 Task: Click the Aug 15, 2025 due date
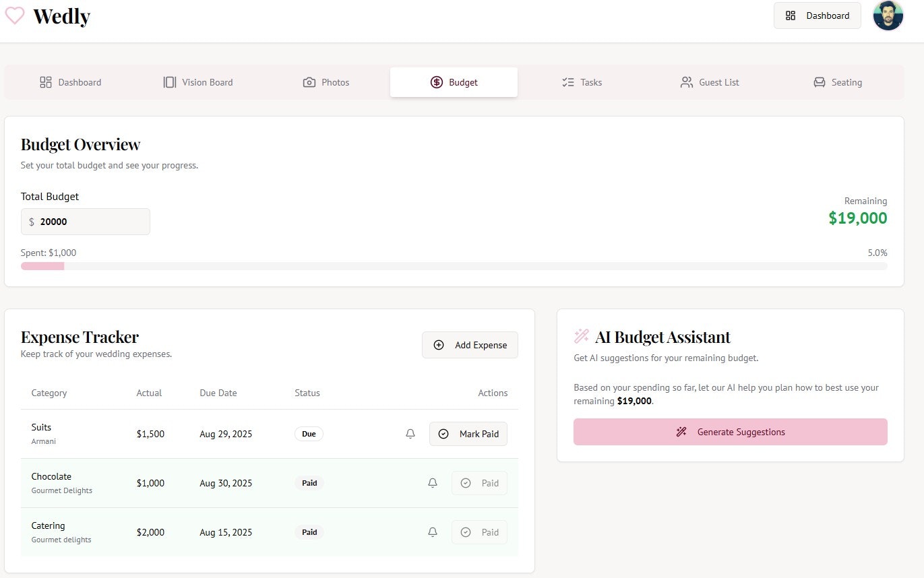(x=226, y=532)
